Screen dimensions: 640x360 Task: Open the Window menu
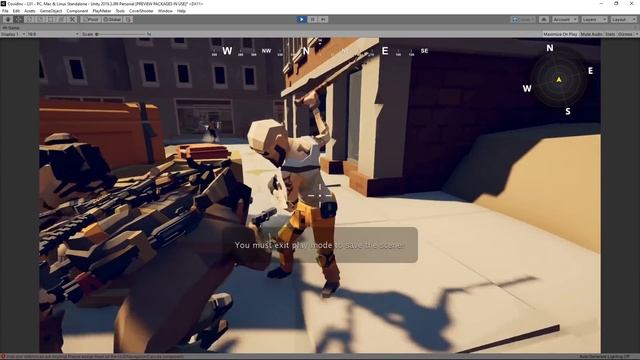(165, 11)
